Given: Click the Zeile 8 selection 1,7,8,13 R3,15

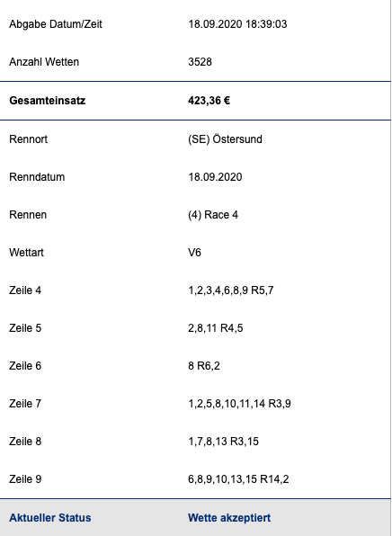Looking at the screenshot, I should pyautogui.click(x=224, y=442).
